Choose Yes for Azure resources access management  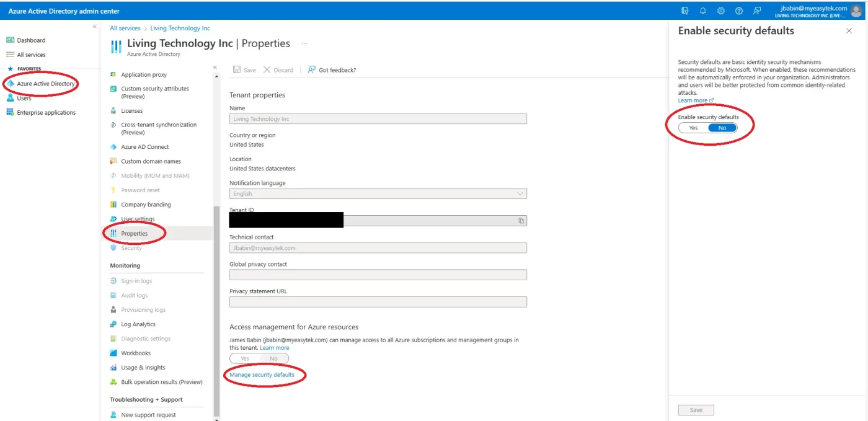(245, 358)
